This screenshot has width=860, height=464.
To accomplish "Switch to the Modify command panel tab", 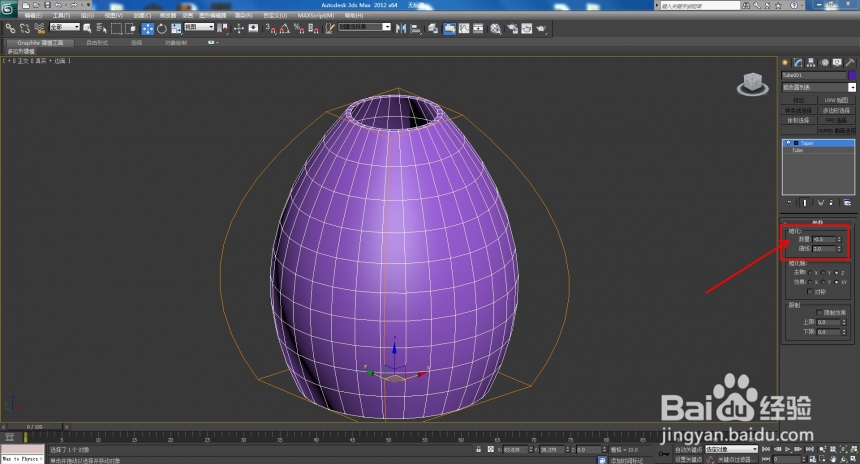I will click(x=798, y=63).
